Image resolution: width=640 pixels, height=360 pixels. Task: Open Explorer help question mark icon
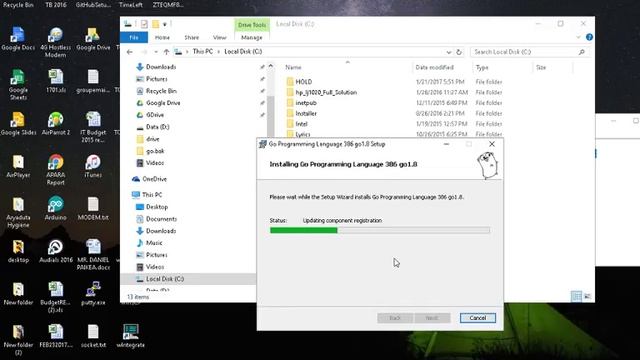[589, 37]
